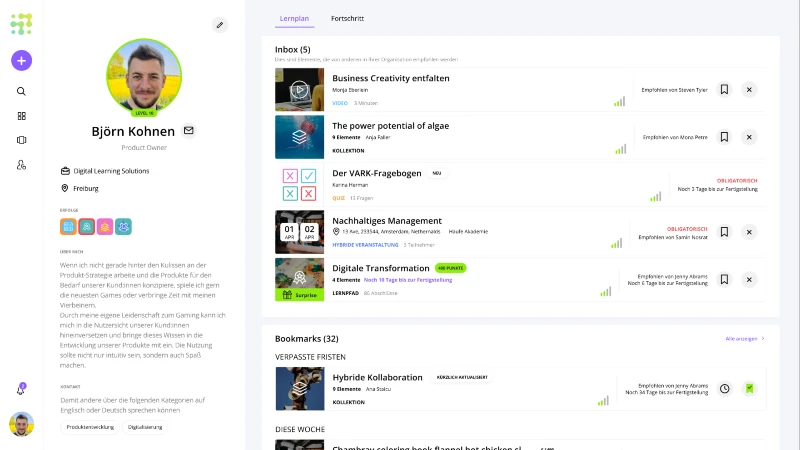Click Digitale Transformation Surprise thumbnail

pyautogui.click(x=299, y=280)
